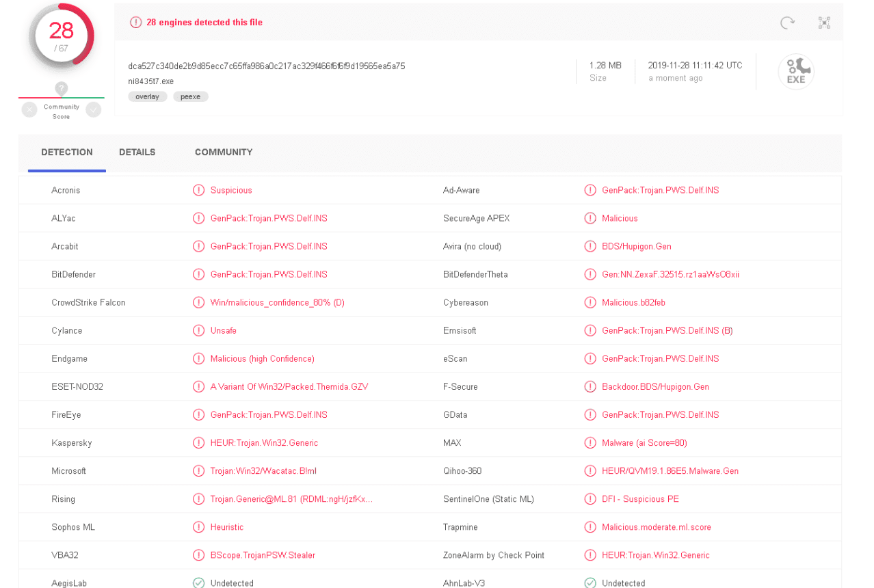Vote malicious with community score X icon
The width and height of the screenshot is (874, 588).
(x=29, y=109)
